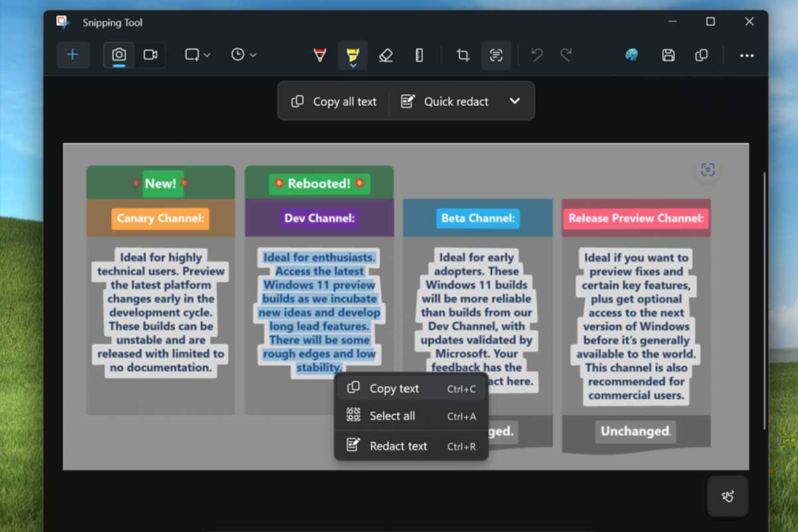This screenshot has width=798, height=532.
Task: Undo the last edit
Action: [x=537, y=55]
